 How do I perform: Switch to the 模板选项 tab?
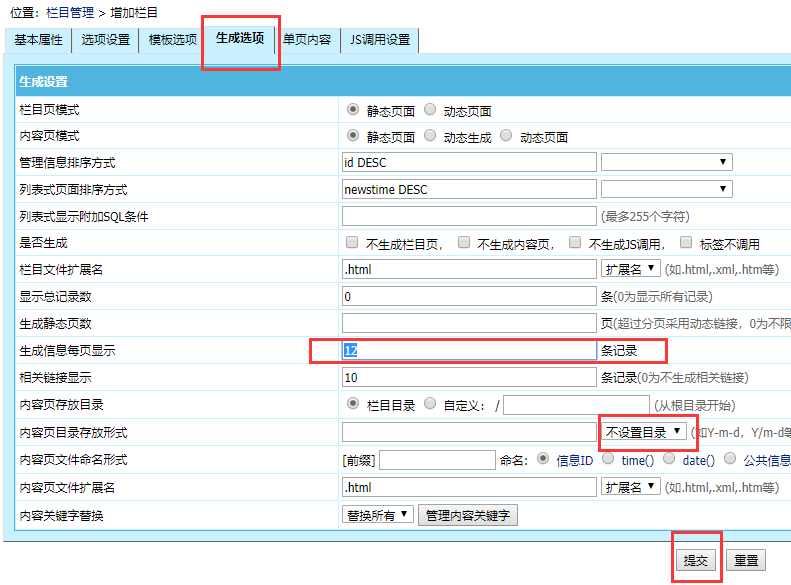click(172, 40)
